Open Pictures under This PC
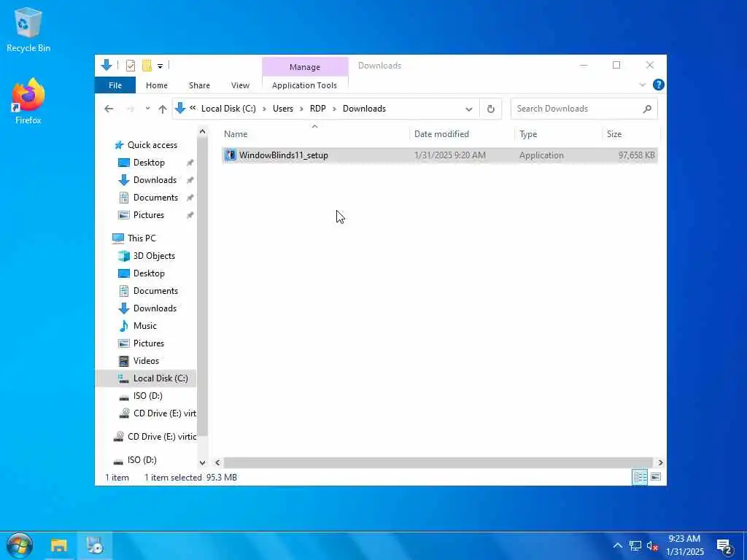The image size is (747, 560). 148,343
